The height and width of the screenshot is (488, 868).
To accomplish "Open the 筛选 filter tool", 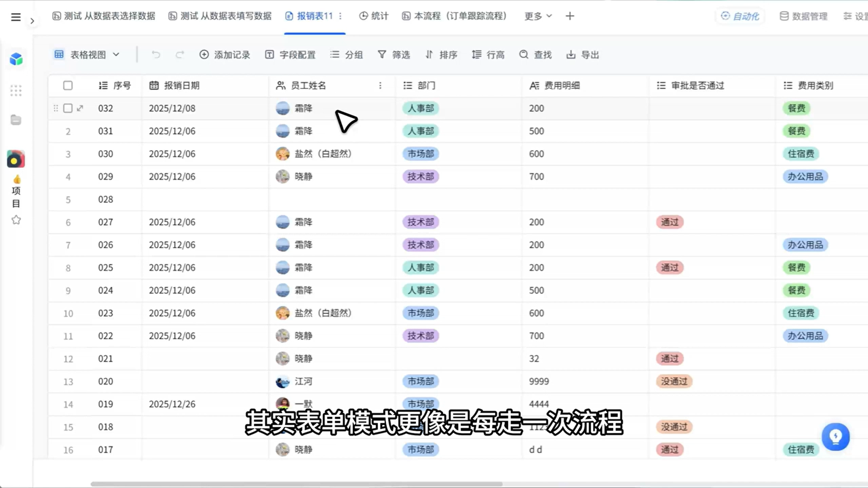I will [393, 55].
